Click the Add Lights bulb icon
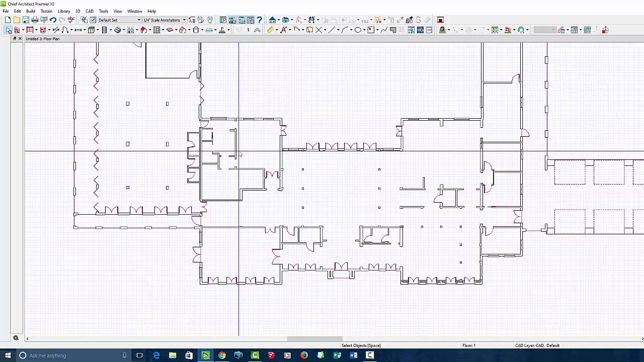The image size is (644, 362). pyautogui.click(x=377, y=20)
